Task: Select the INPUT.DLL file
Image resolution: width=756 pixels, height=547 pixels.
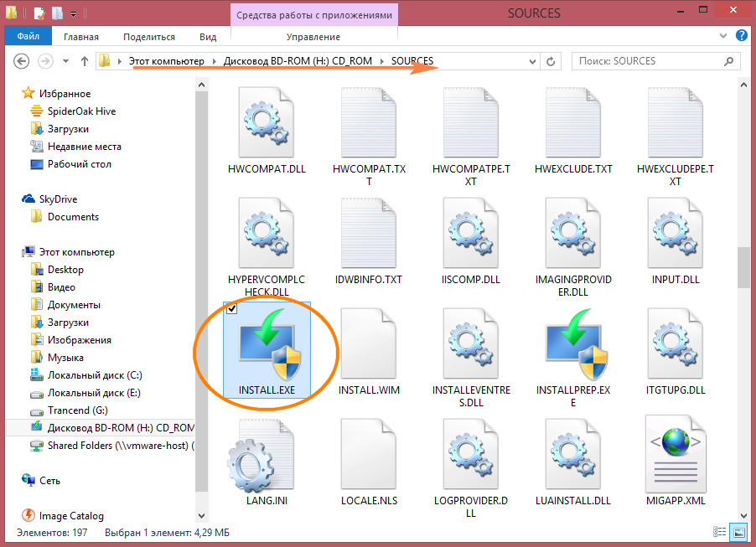Action: pos(676,233)
